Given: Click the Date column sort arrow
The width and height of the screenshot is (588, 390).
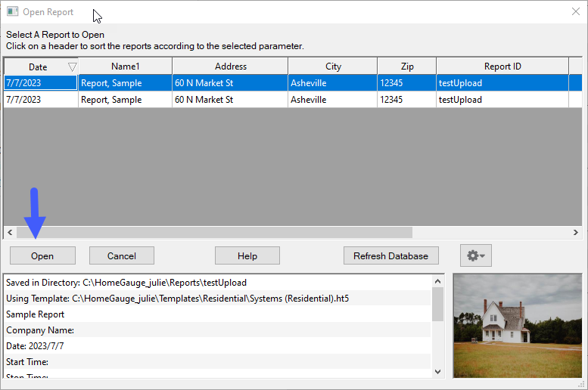Looking at the screenshot, I should click(73, 67).
